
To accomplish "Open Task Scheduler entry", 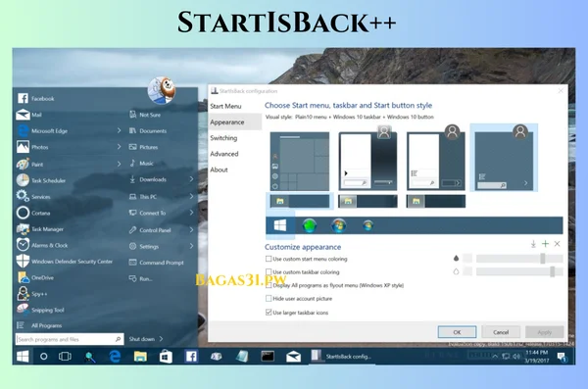I will tap(41, 180).
